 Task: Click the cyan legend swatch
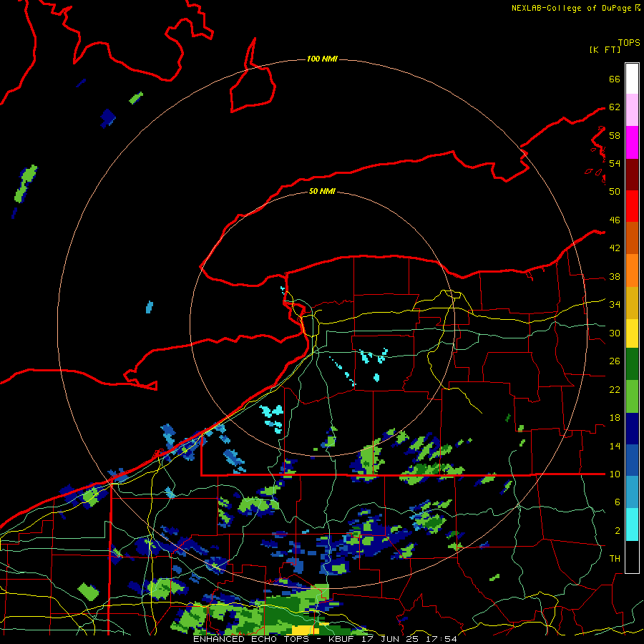[x=632, y=525]
